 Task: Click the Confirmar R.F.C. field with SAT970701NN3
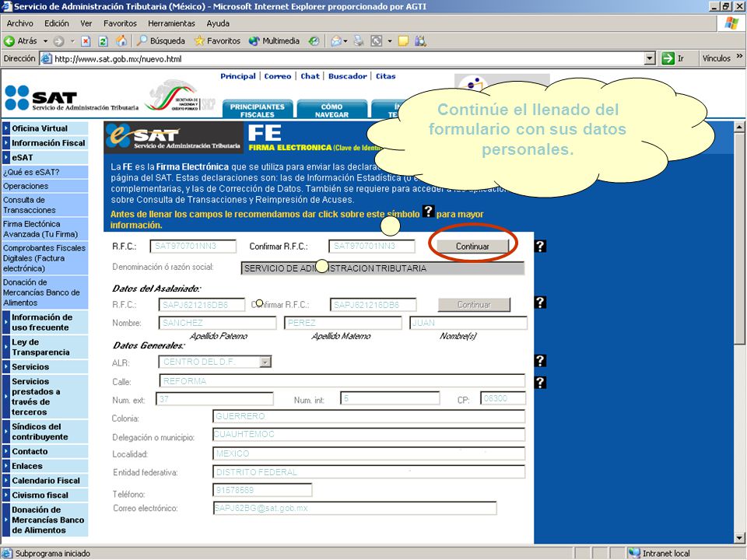pos(372,247)
